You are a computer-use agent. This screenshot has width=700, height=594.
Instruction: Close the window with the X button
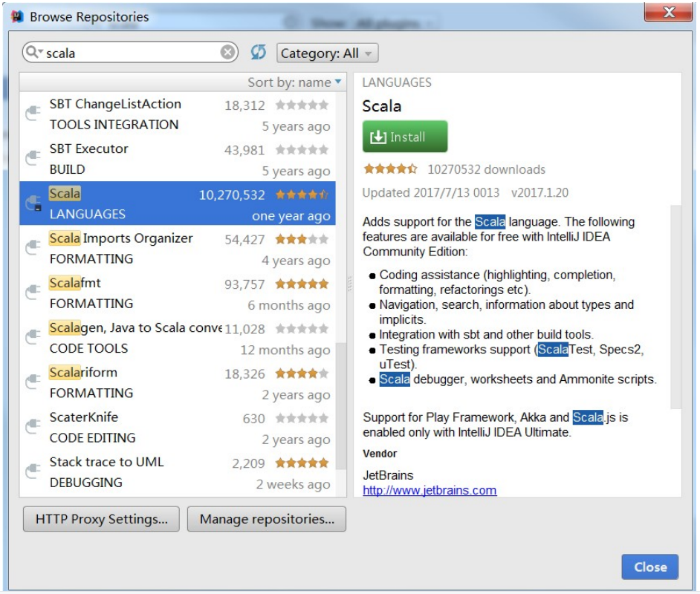click(x=668, y=12)
